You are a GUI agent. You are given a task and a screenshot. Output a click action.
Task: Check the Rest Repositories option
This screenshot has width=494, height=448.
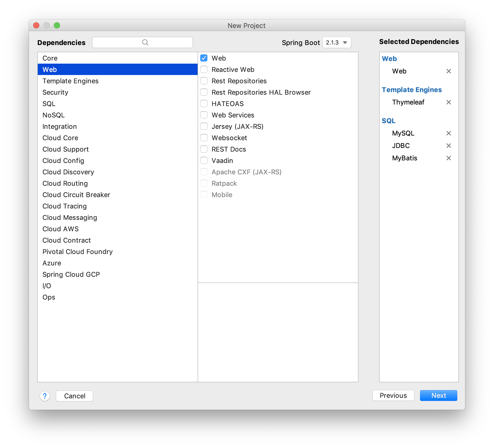pos(204,81)
